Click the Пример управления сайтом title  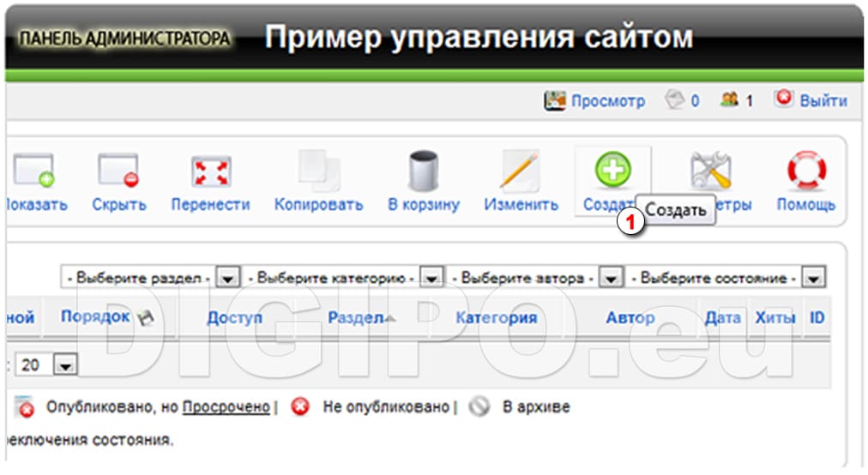(479, 38)
